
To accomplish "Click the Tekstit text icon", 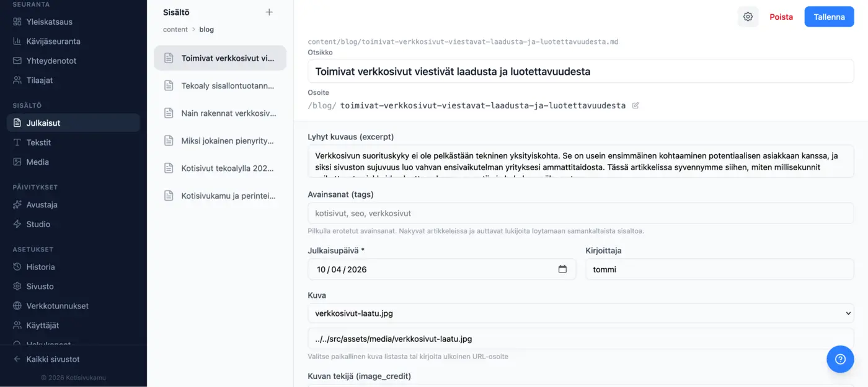I will pyautogui.click(x=17, y=142).
